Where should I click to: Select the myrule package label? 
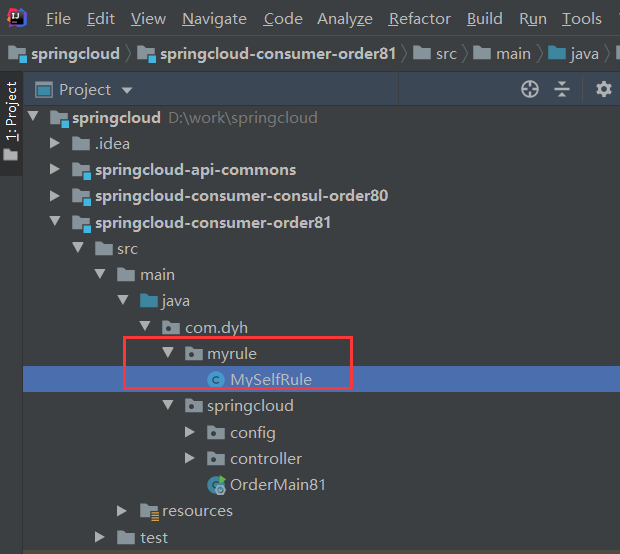point(232,354)
